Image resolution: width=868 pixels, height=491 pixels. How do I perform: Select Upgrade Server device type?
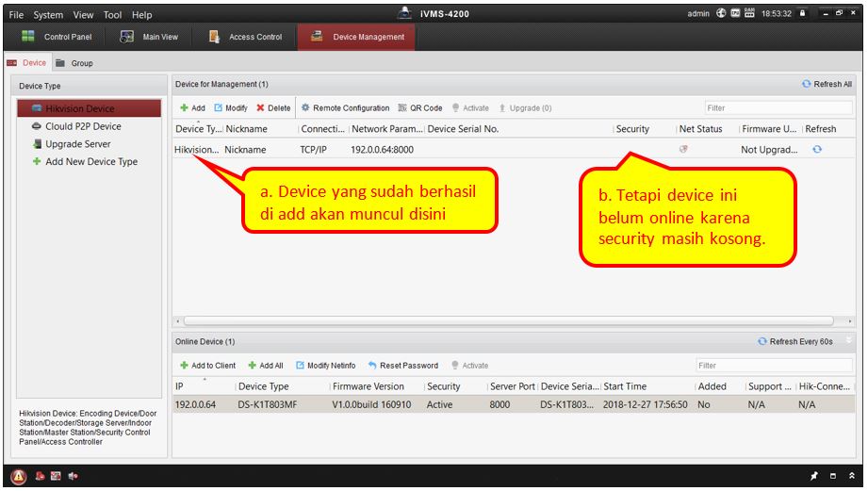72,144
